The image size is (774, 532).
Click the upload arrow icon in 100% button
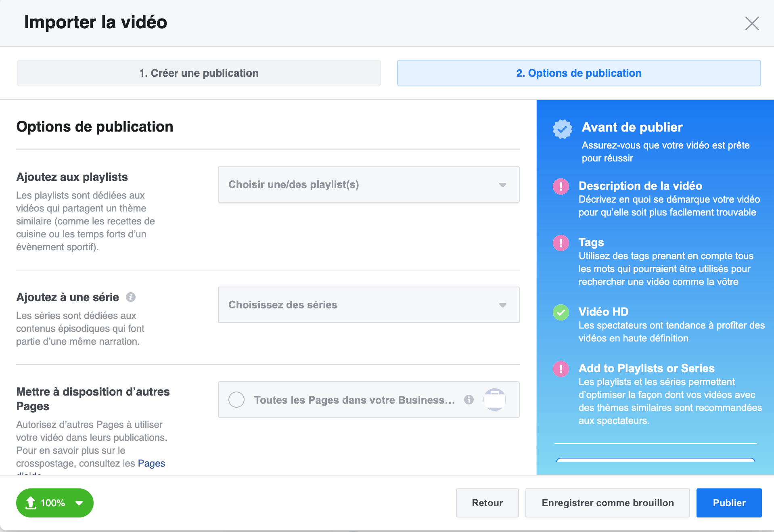[x=31, y=503]
